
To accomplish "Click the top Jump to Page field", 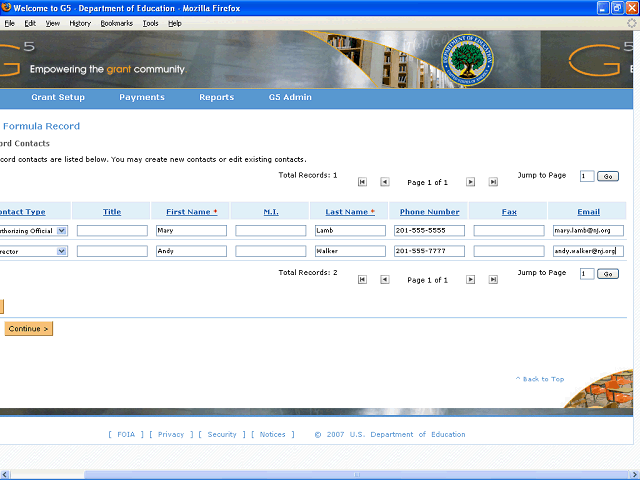I will tap(587, 176).
